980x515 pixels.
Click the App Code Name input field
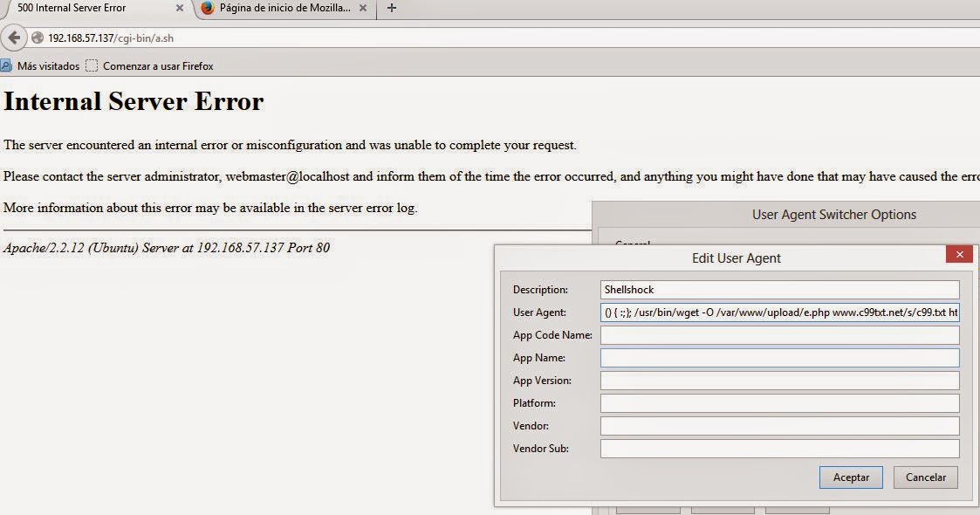coord(780,335)
